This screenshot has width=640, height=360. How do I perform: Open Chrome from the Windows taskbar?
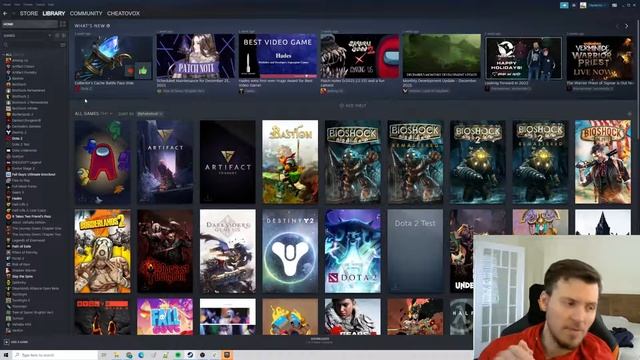[x=129, y=355]
